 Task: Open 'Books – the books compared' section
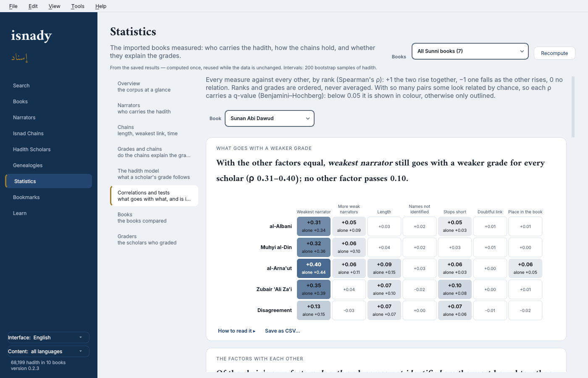[x=154, y=218]
